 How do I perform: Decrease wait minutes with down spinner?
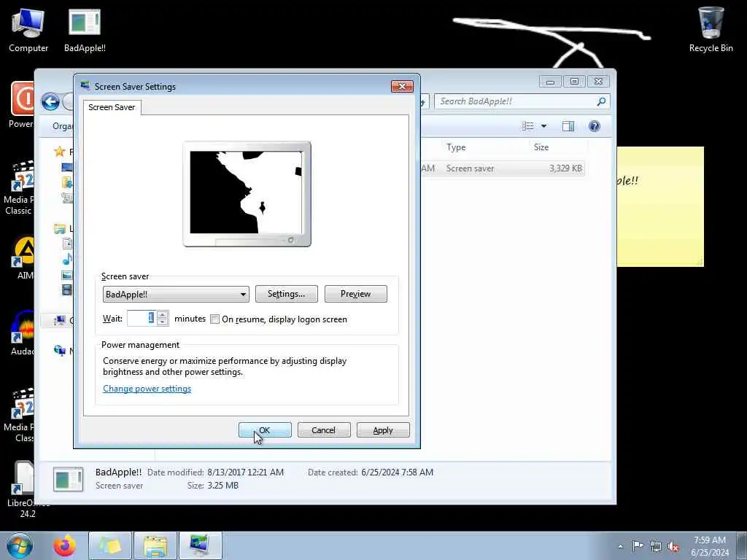click(163, 322)
